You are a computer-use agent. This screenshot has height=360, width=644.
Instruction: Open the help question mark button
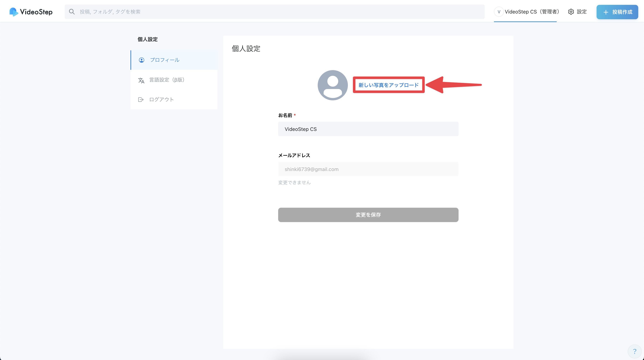point(634,351)
